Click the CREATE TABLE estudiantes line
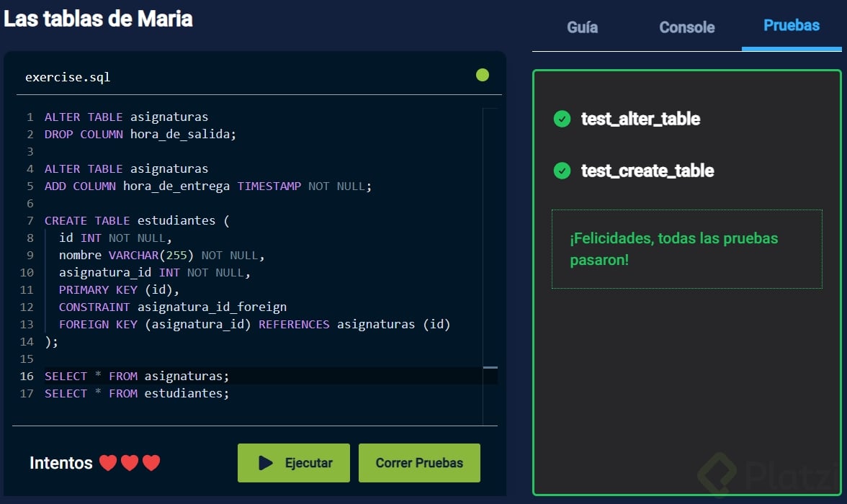 137,220
